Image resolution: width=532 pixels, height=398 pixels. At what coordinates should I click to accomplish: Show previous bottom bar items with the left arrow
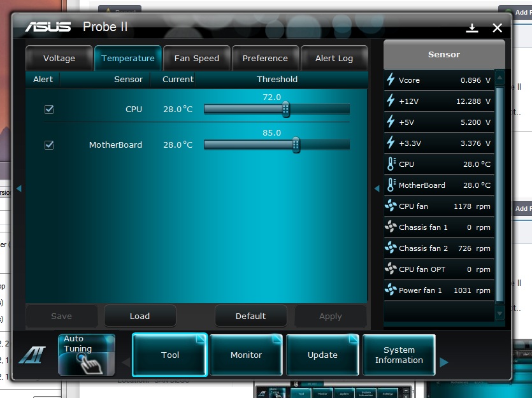(126, 362)
